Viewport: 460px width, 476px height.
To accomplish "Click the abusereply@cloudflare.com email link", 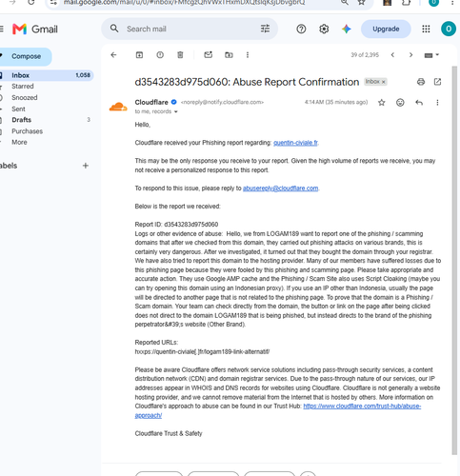I will point(280,188).
